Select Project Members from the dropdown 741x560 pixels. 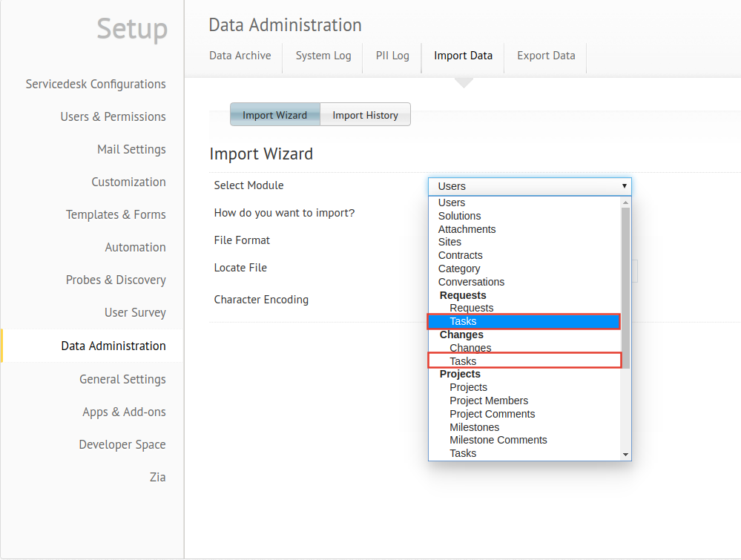coord(489,401)
